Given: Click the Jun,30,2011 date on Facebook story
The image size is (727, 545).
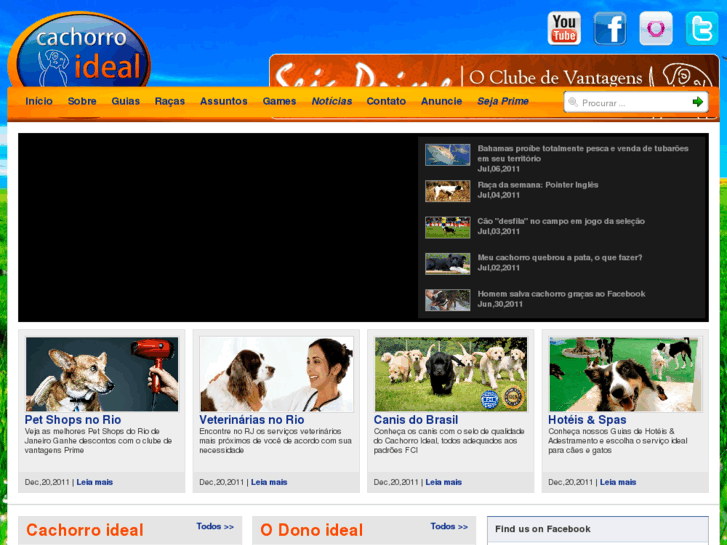Looking at the screenshot, I should (x=500, y=304).
